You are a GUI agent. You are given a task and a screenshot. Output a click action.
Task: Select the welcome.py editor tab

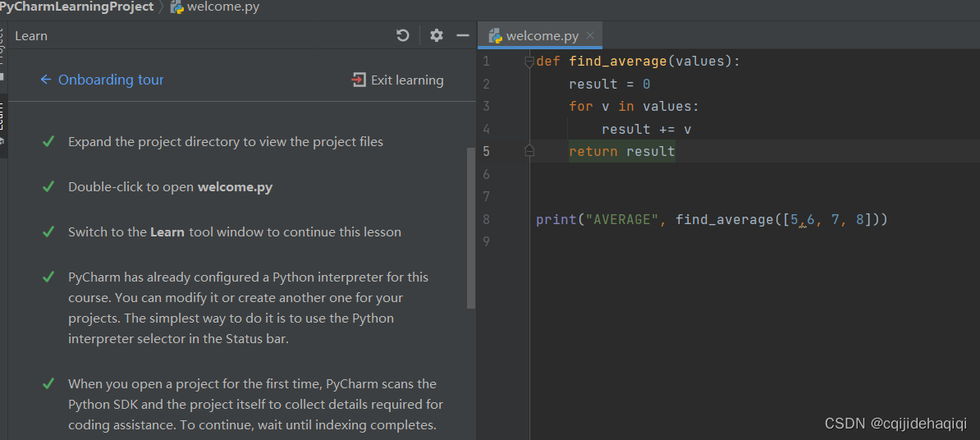540,35
